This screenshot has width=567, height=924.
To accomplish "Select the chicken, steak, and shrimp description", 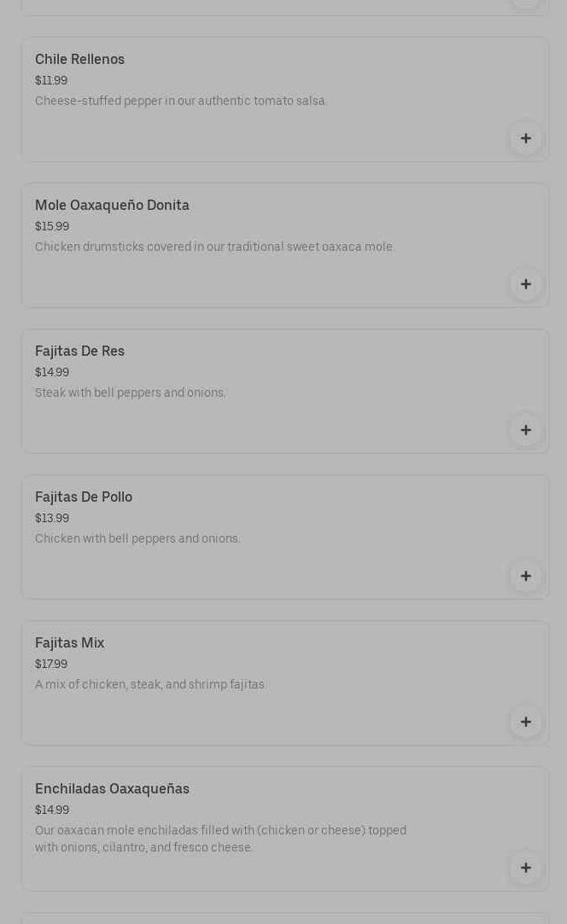I will 151,685.
